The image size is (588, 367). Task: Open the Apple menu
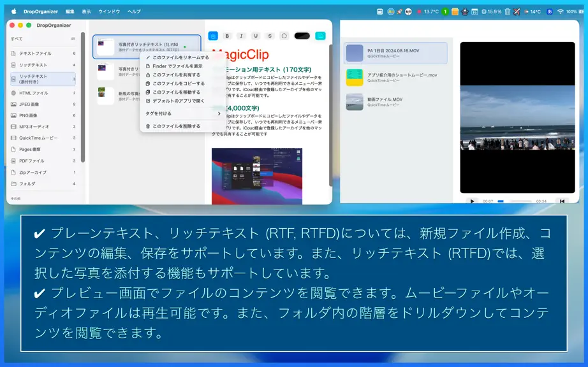pos(14,11)
